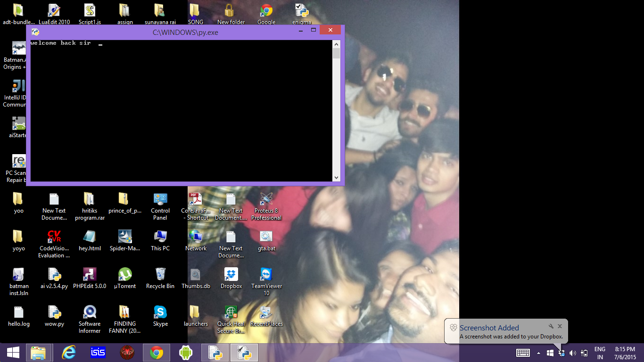Viewport: 644px width, 362px height.
Task: Open the Dropbox notification settings wrench
Action: click(x=551, y=326)
